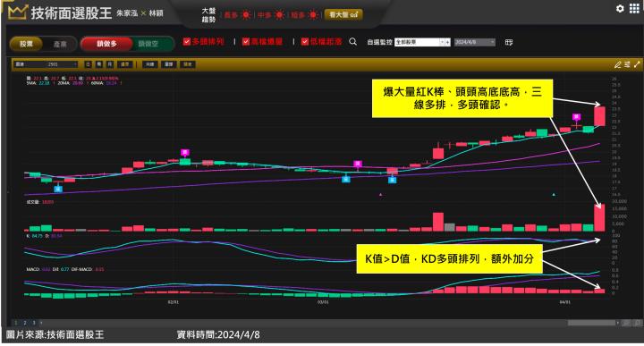The image size is (644, 346).
Task: Select the 產業 industry toggle
Action: point(60,44)
